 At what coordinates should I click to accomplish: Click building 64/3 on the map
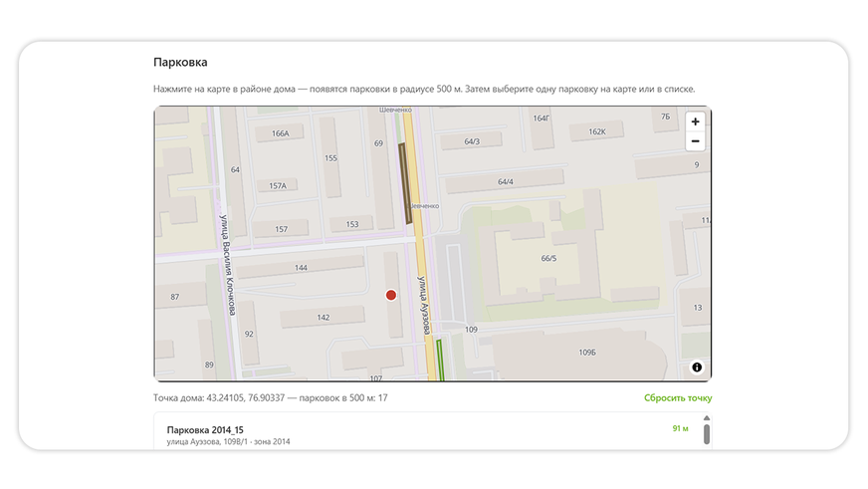point(472,141)
